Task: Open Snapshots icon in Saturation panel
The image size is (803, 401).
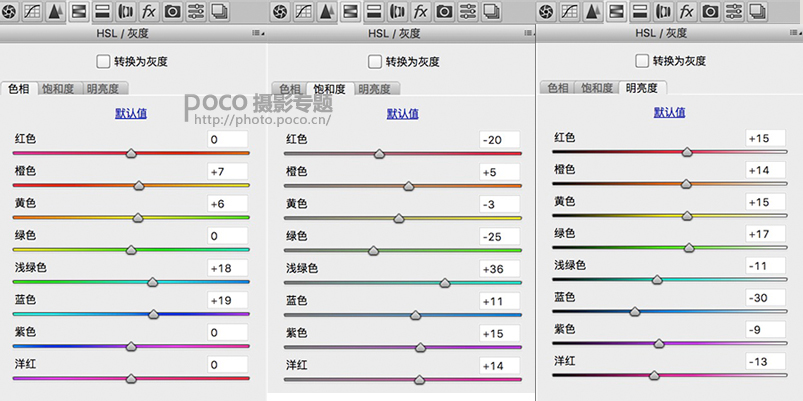Action: 491,11
